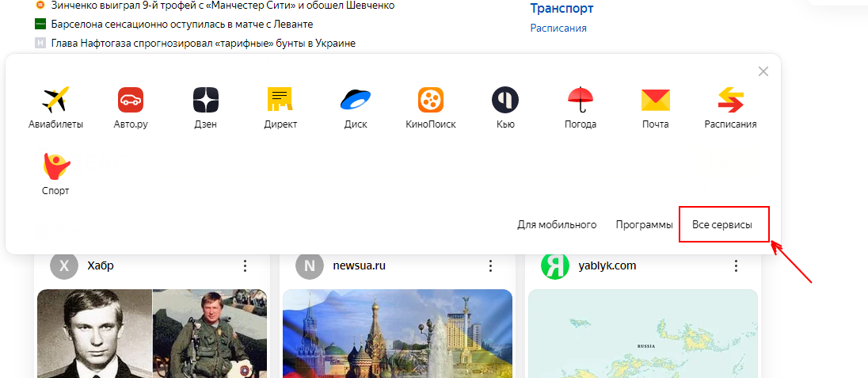This screenshot has height=378, width=868.
Task: Open the Барселона Леванте news headline
Action: (x=182, y=24)
